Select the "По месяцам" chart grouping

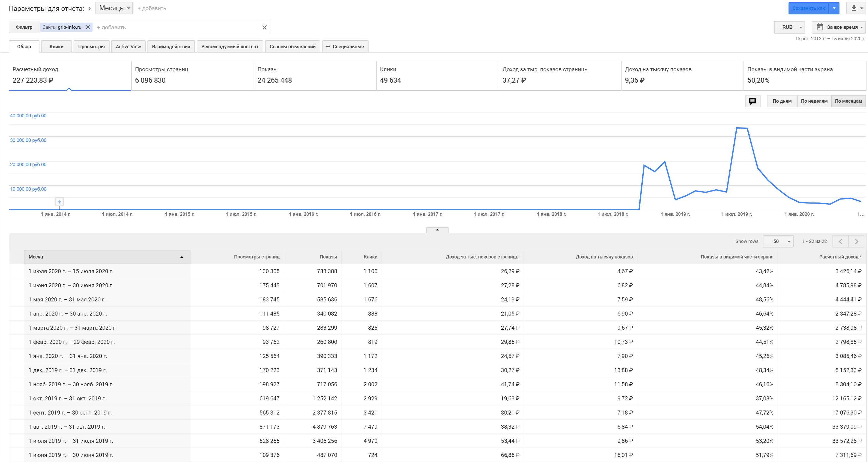click(x=848, y=101)
